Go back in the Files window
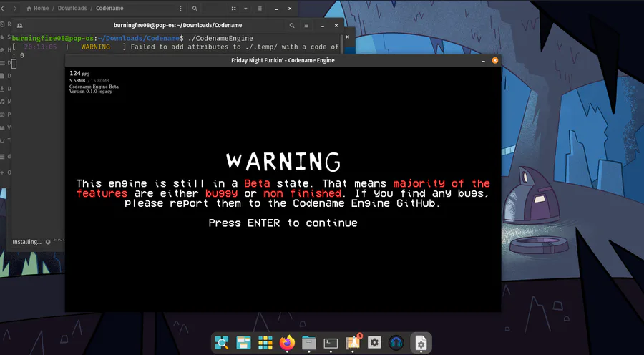Image resolution: width=644 pixels, height=355 pixels. [x=1, y=8]
